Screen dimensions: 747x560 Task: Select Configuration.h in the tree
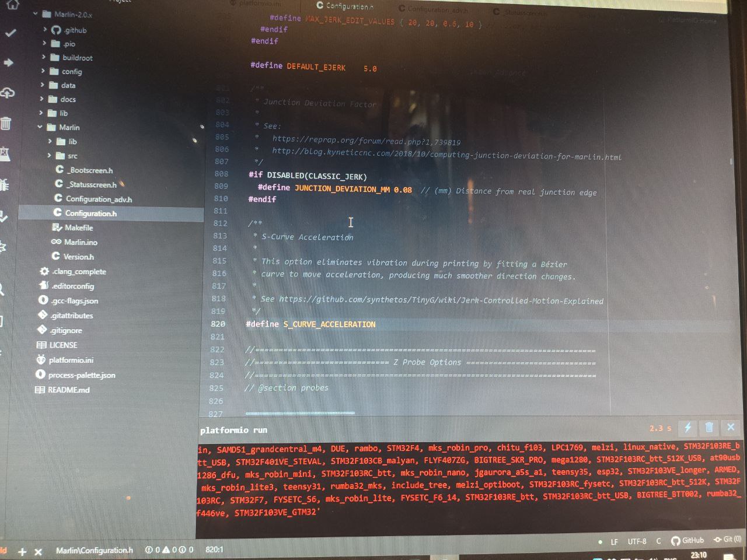pyautogui.click(x=111, y=213)
